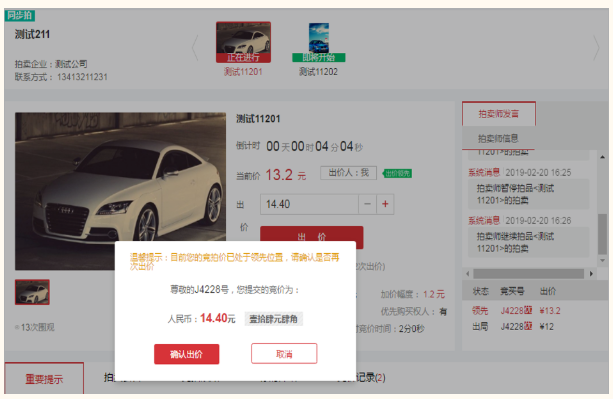Click the 竞买号 column header
The height and width of the screenshot is (399, 613).
coord(512,291)
